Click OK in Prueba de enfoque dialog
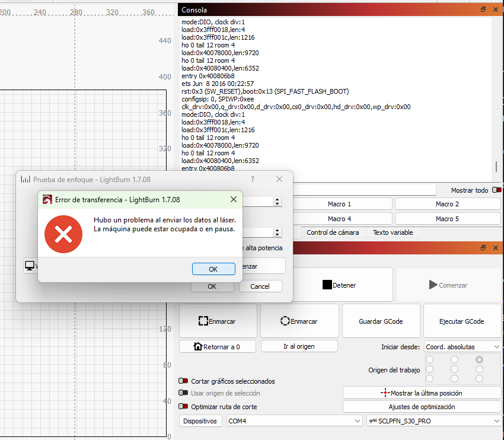The width and height of the screenshot is (504, 440). point(212,286)
